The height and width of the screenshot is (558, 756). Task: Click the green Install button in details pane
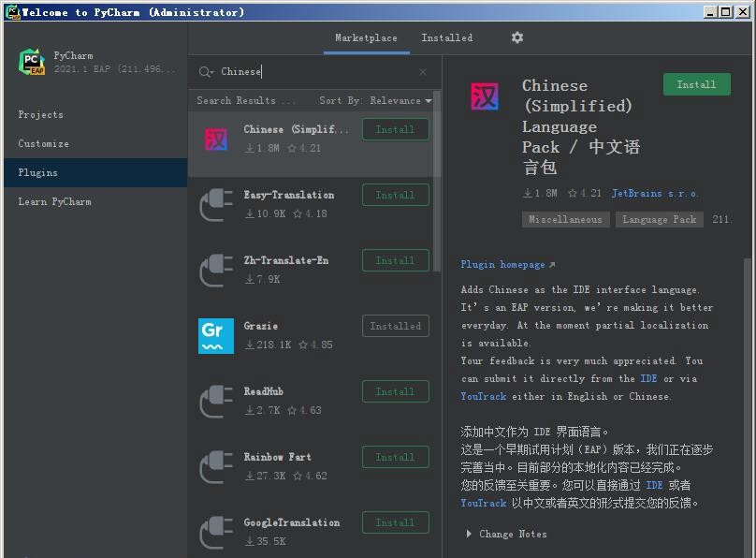697,84
